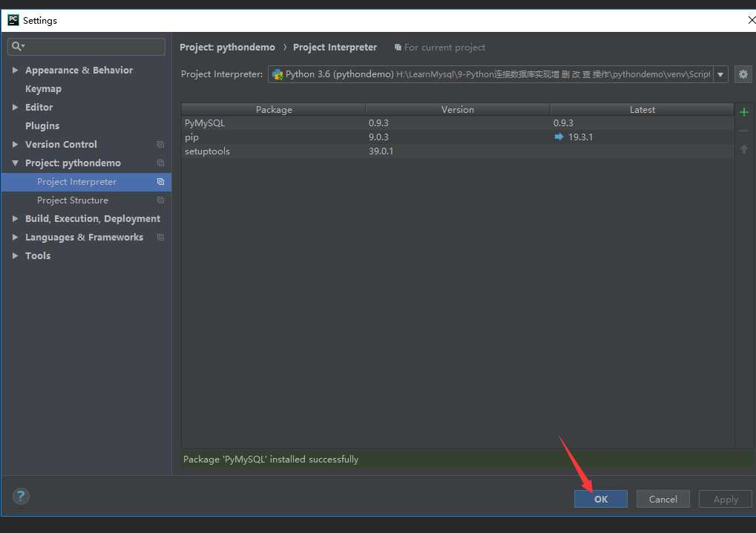756x533 pixels.
Task: Click the Project: pythondemo breadcrumb
Action: coord(227,48)
